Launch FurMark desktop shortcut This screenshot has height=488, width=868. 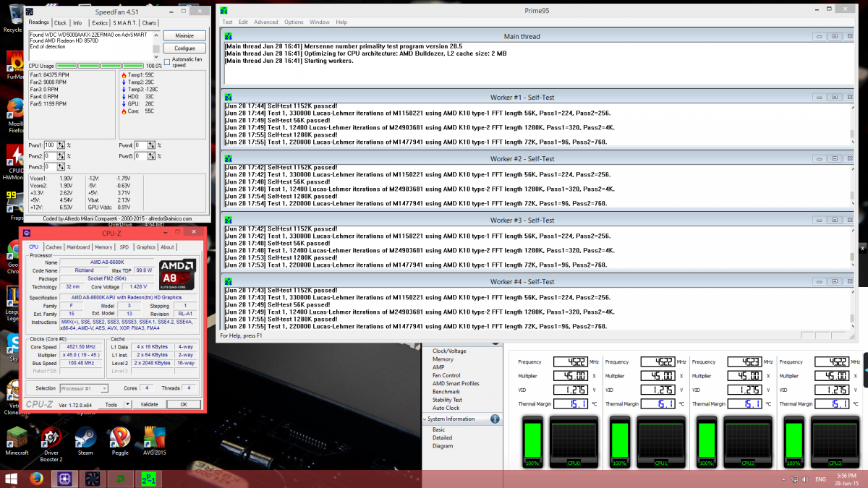coord(15,64)
